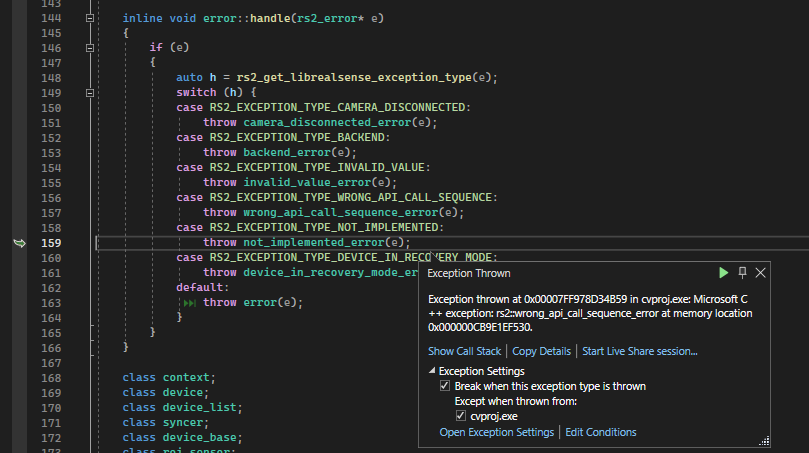The width and height of the screenshot is (809, 453).
Task: Click 'RS2_EXCEPTION_TYPE_BACKEND' case label
Action: pos(297,137)
